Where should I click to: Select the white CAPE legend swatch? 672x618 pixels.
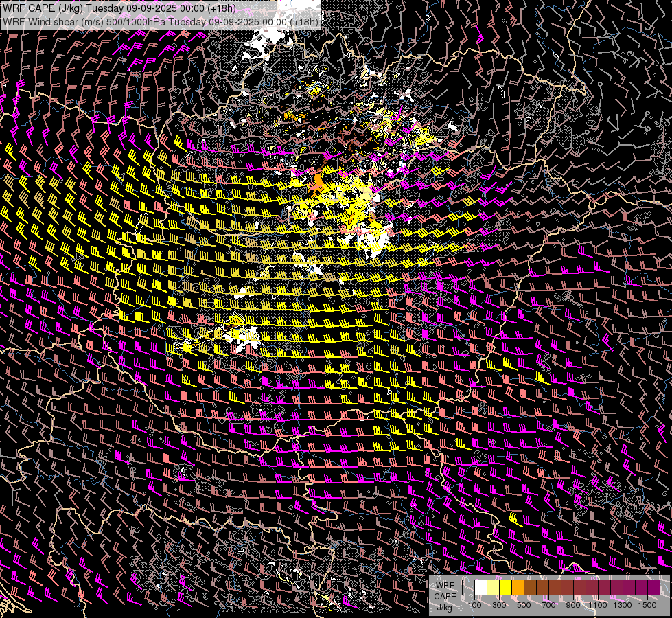click(x=481, y=588)
